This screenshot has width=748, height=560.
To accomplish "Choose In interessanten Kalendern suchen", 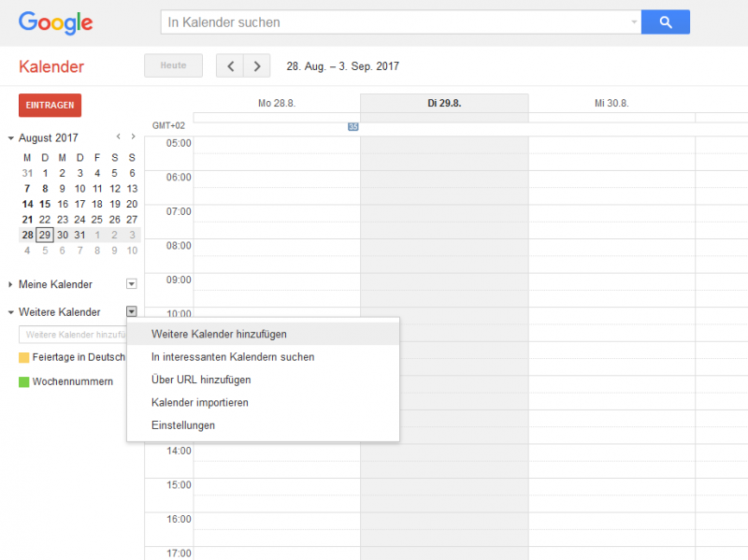I will (x=263, y=357).
